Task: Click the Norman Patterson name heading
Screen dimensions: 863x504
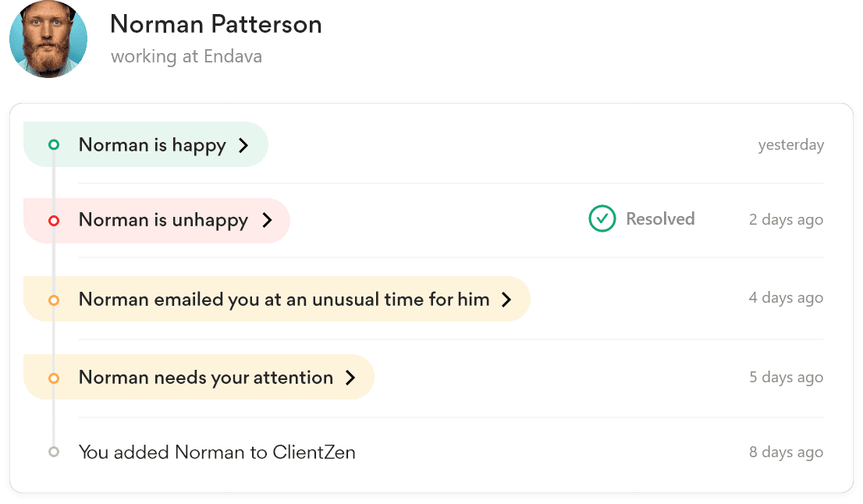Action: pos(216,25)
